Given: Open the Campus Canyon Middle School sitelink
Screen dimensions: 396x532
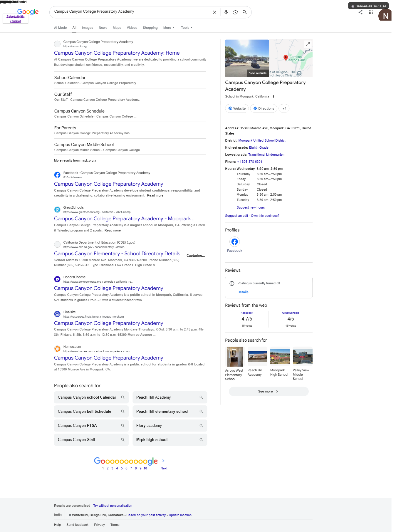Looking at the screenshot, I should (84, 145).
